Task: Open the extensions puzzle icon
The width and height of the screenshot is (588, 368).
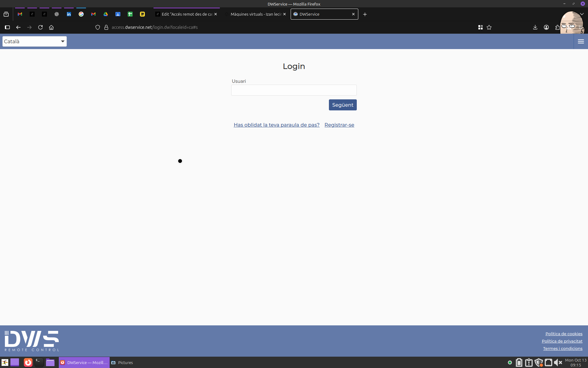Action: coord(557,27)
